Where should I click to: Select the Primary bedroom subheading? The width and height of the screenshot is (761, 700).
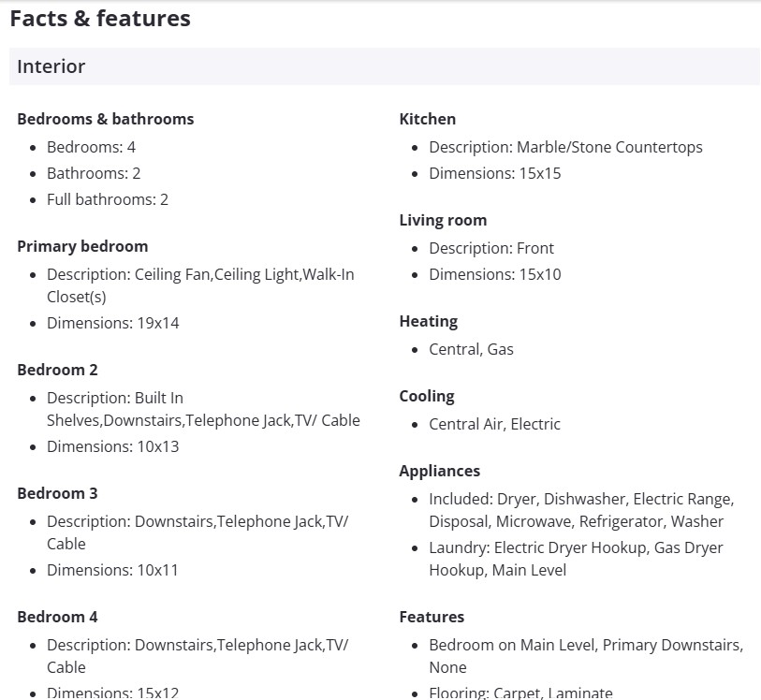pos(82,246)
